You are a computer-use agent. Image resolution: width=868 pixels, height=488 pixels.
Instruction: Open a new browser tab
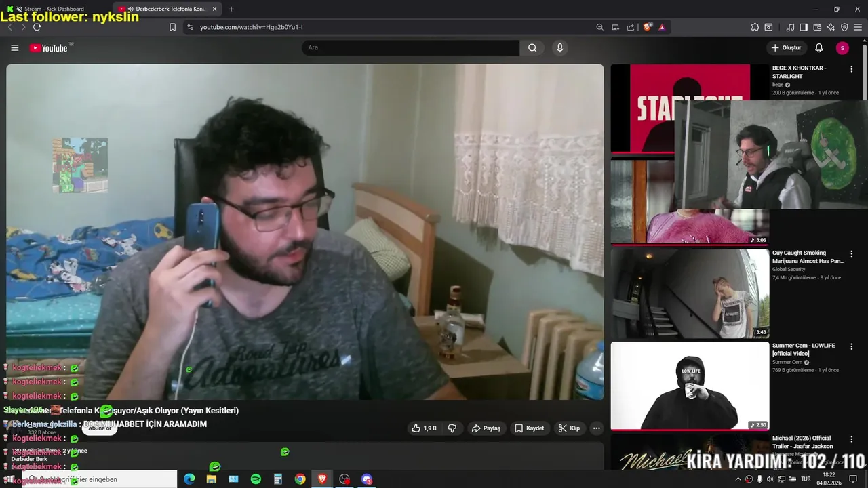[231, 9]
